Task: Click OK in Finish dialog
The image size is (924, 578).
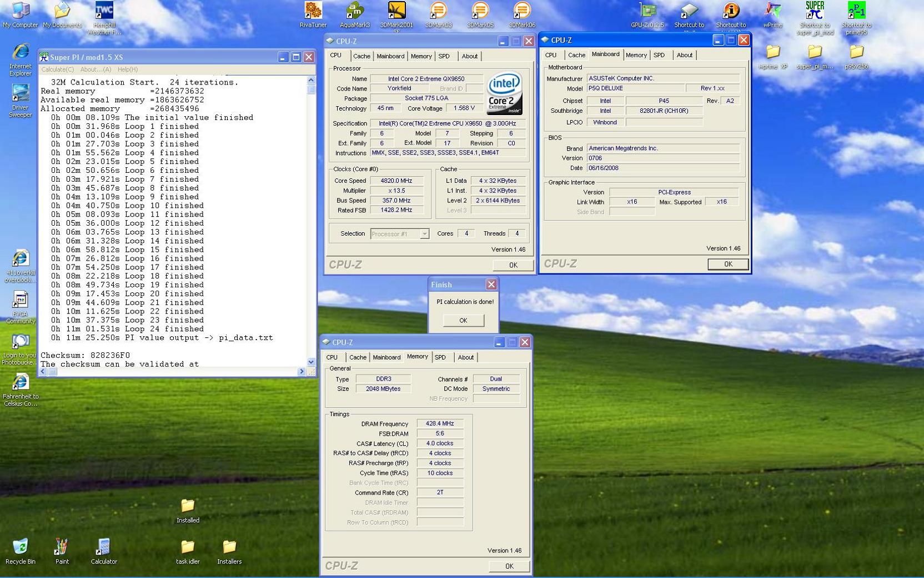Action: [463, 321]
